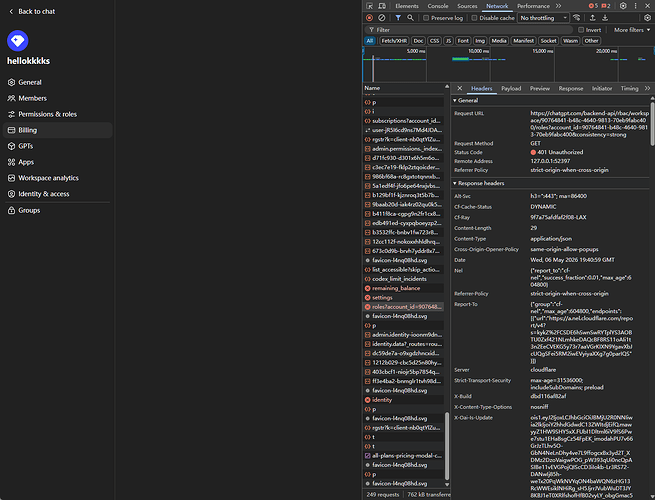Image resolution: width=655 pixels, height=500 pixels.
Task: Open Network panel settings gear
Action: click(647, 18)
